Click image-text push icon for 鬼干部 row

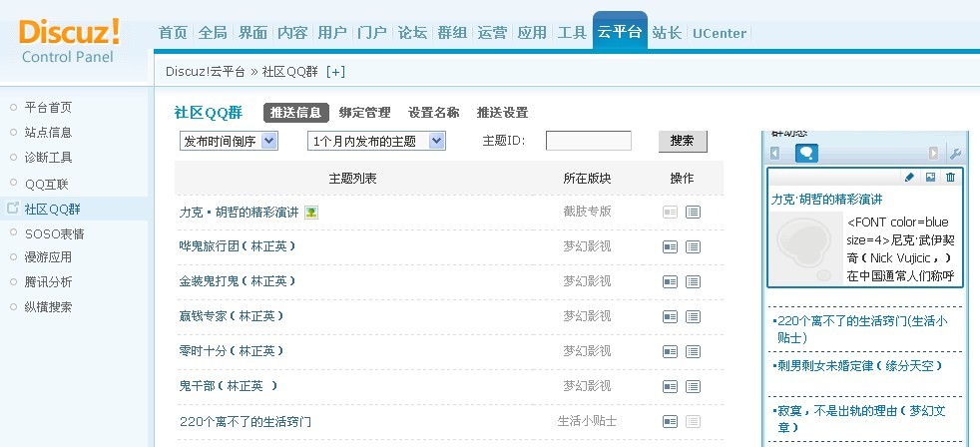coord(670,387)
